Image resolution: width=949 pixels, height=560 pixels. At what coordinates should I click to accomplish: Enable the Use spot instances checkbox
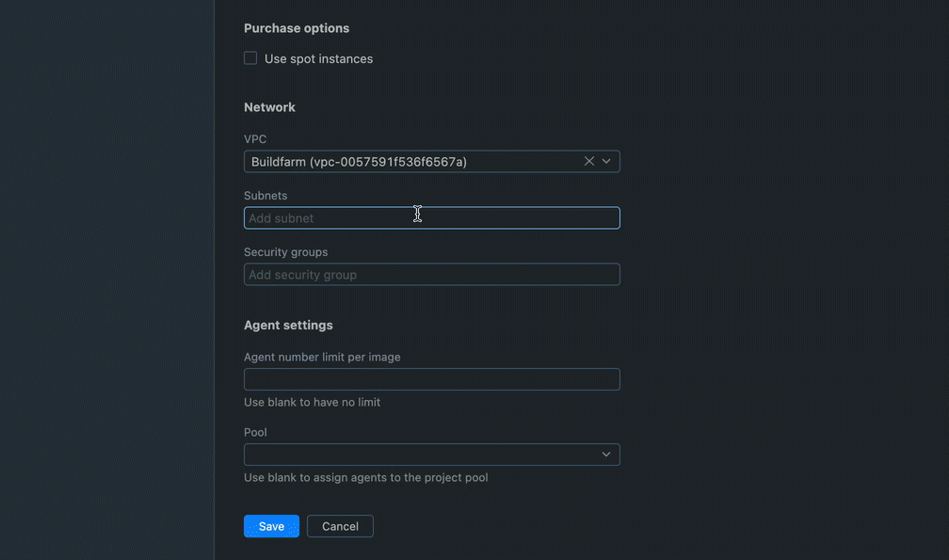(x=250, y=58)
